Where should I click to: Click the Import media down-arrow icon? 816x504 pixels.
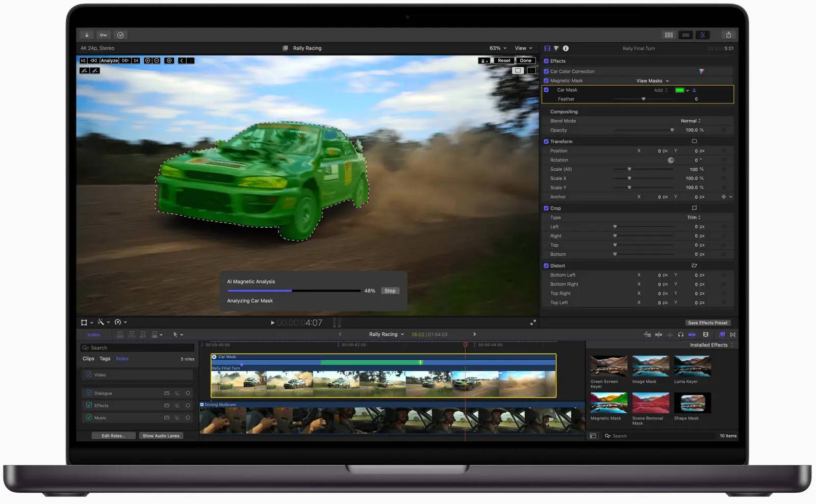click(x=87, y=35)
